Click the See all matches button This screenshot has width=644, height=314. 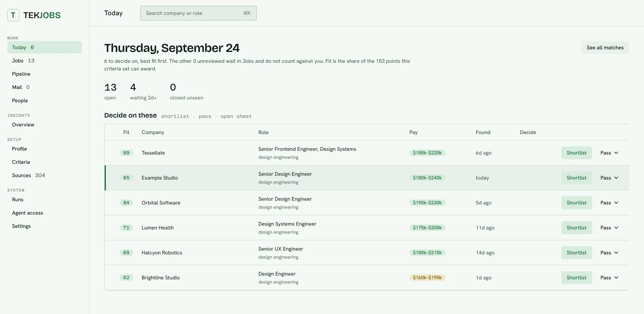605,48
